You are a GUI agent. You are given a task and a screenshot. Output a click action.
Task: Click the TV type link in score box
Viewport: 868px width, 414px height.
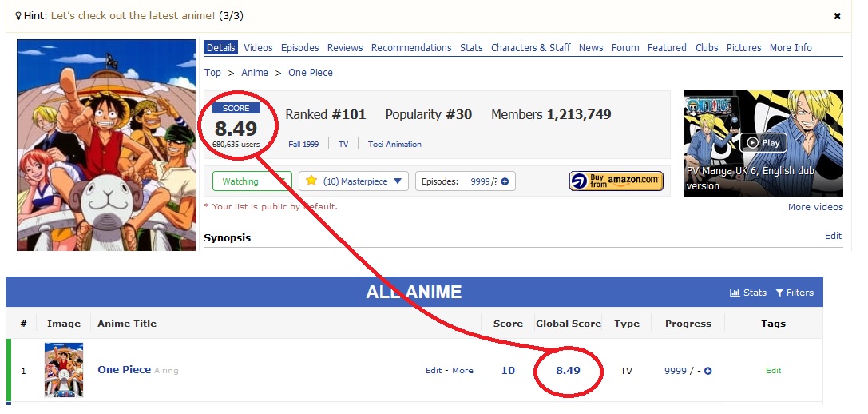[x=343, y=144]
